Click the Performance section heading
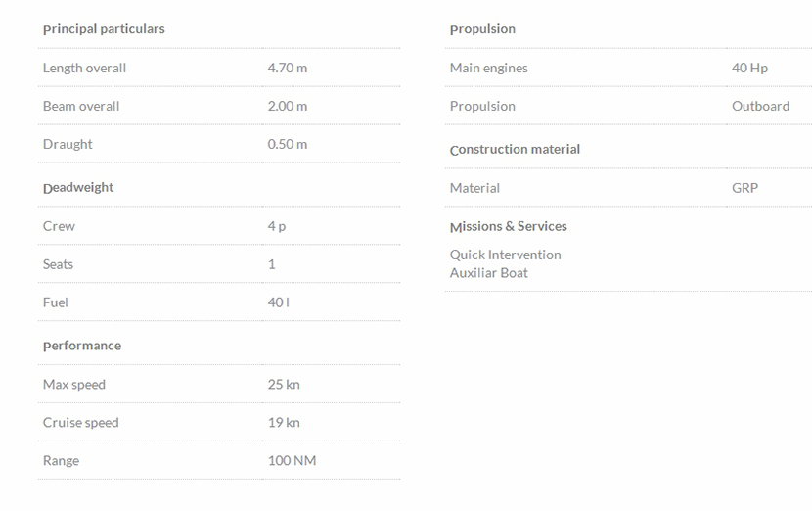This screenshot has height=511, width=812. click(x=82, y=346)
